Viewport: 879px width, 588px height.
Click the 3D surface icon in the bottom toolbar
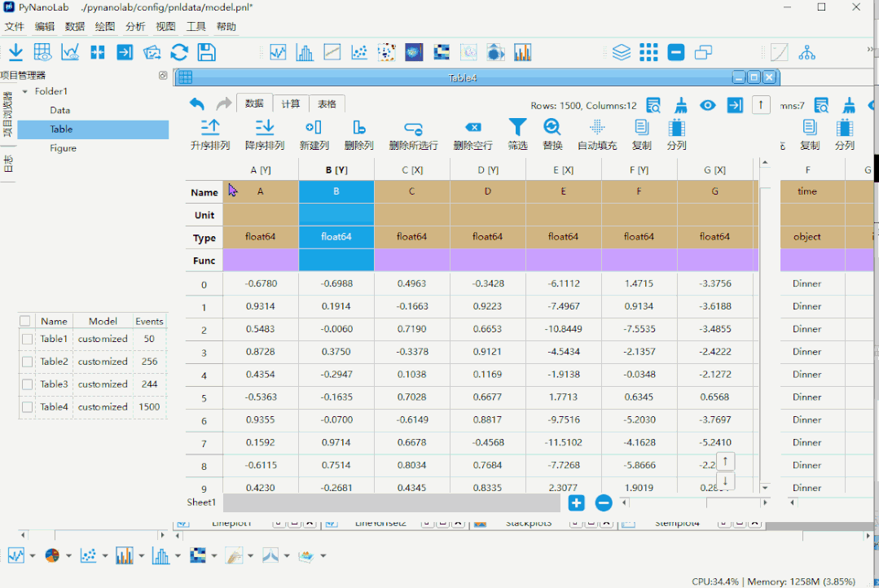pyautogui.click(x=306, y=556)
